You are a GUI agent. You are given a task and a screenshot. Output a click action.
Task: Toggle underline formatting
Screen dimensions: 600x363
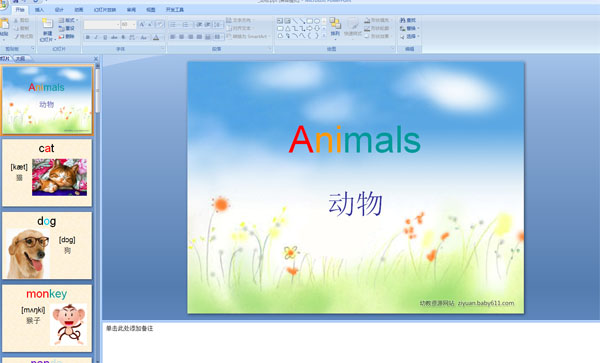point(105,37)
